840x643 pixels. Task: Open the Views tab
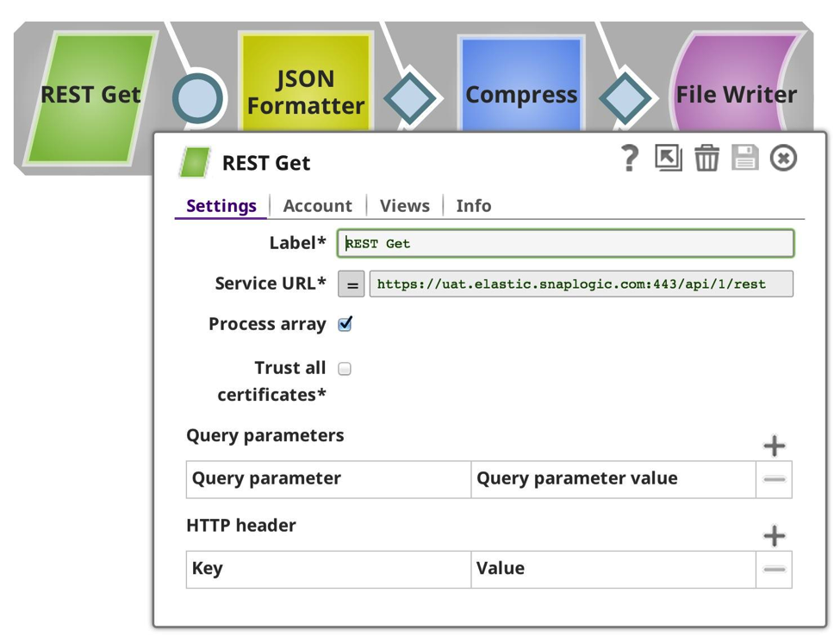pyautogui.click(x=404, y=206)
